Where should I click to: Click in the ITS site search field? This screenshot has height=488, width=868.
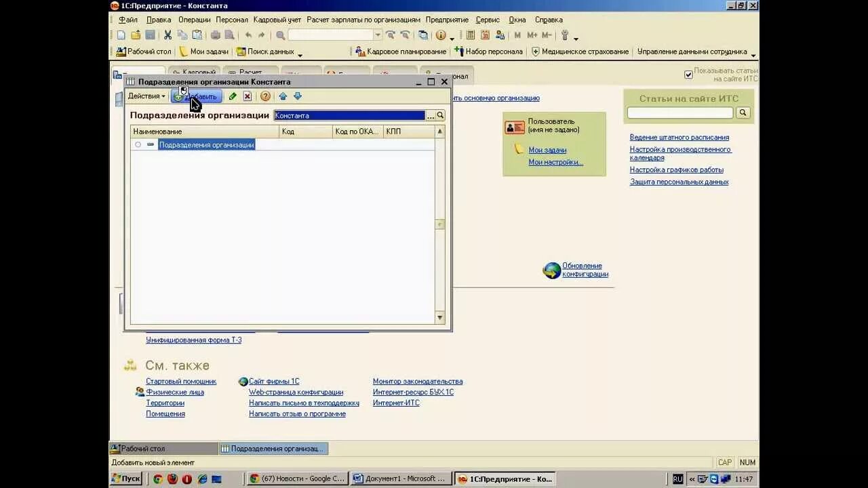coord(680,113)
